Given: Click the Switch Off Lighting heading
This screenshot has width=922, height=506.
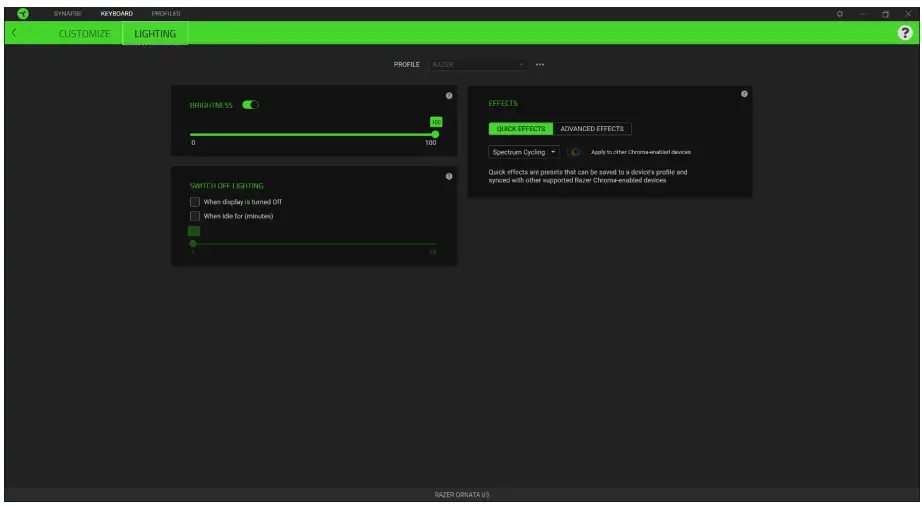Looking at the screenshot, I should click(x=226, y=186).
